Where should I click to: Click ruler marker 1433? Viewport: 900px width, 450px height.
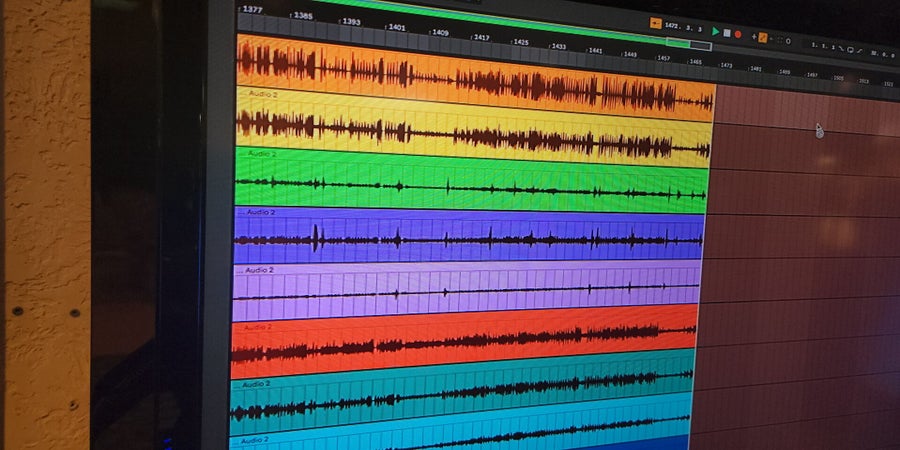point(558,46)
